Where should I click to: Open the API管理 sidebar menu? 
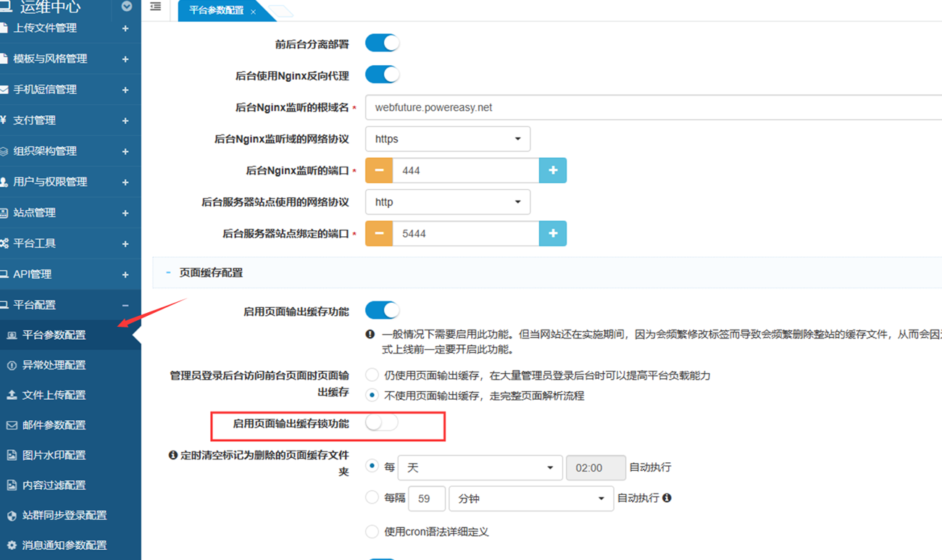pos(70,275)
